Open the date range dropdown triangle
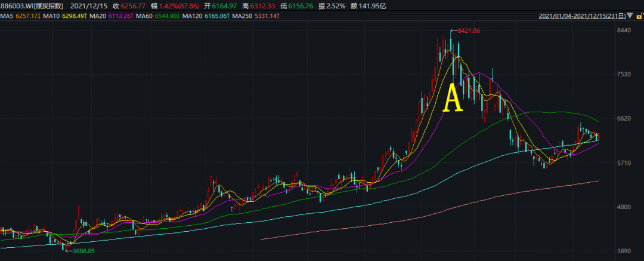The width and height of the screenshot is (644, 261). tap(630, 16)
